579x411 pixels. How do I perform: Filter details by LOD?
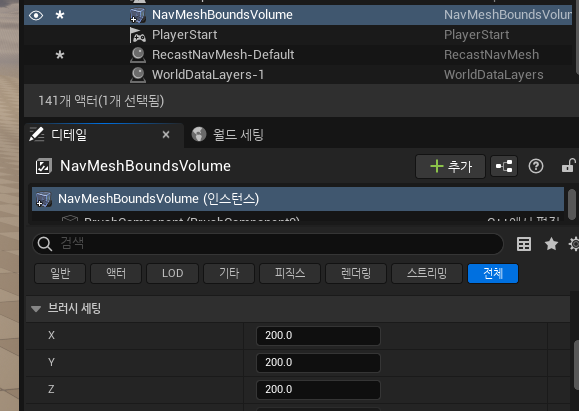172,274
